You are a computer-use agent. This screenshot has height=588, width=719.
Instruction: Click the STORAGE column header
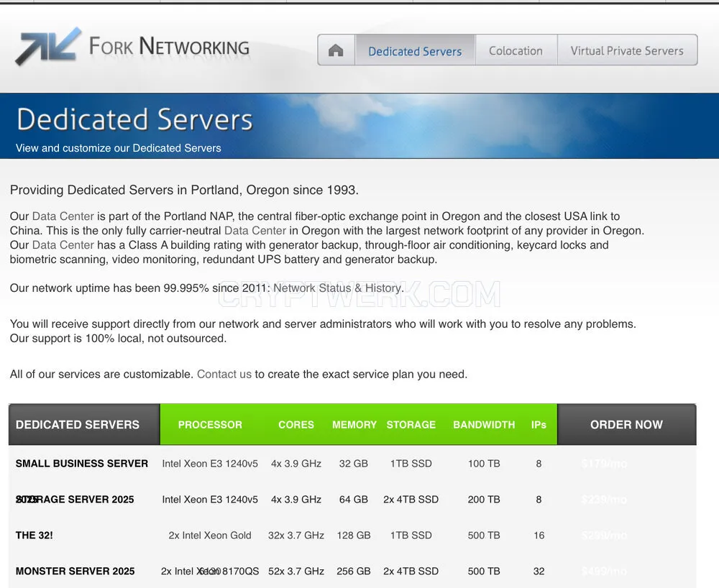tap(411, 425)
